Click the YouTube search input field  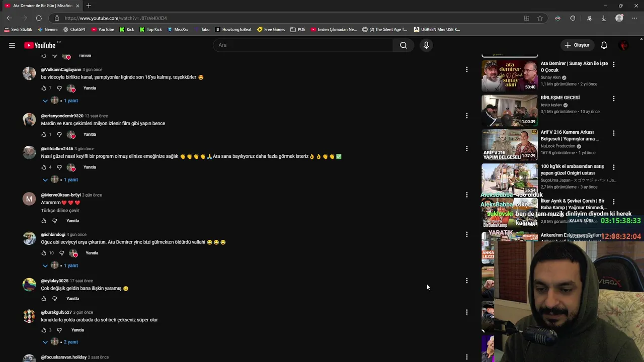click(x=303, y=45)
